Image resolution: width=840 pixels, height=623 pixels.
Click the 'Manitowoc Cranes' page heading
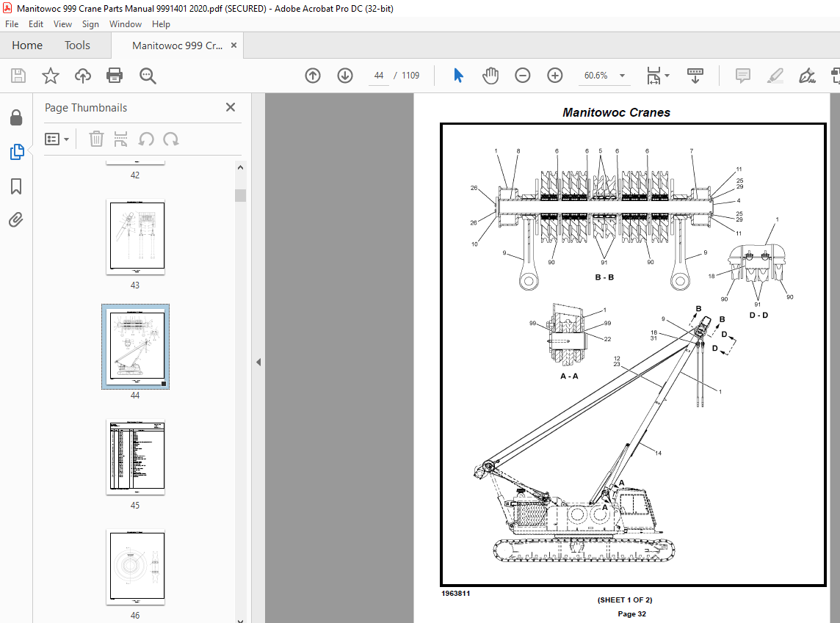click(616, 112)
